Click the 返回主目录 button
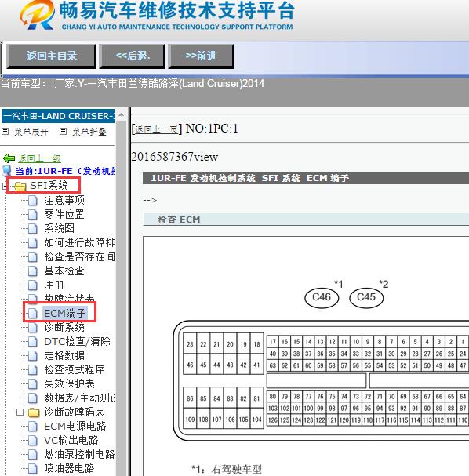 [x=51, y=56]
